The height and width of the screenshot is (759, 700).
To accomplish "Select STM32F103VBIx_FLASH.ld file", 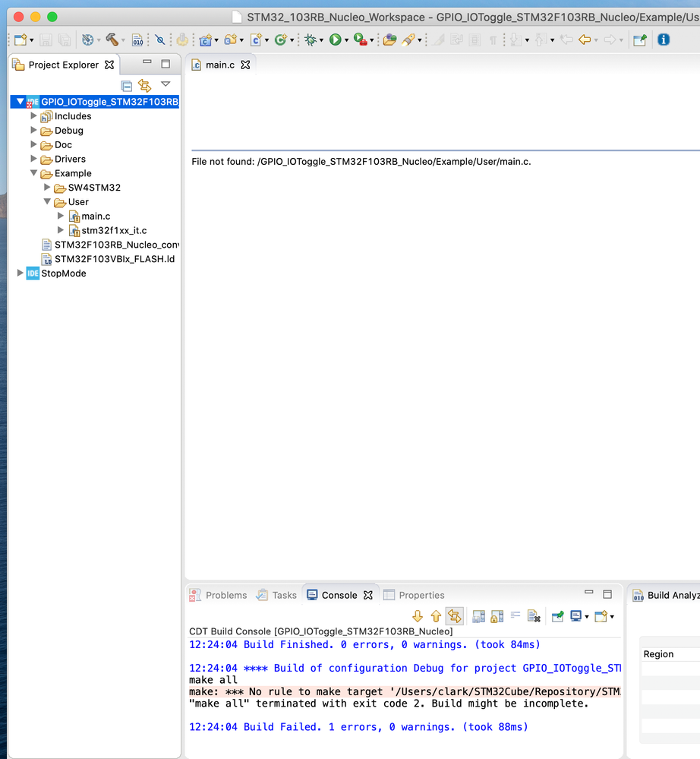I will tap(114, 259).
